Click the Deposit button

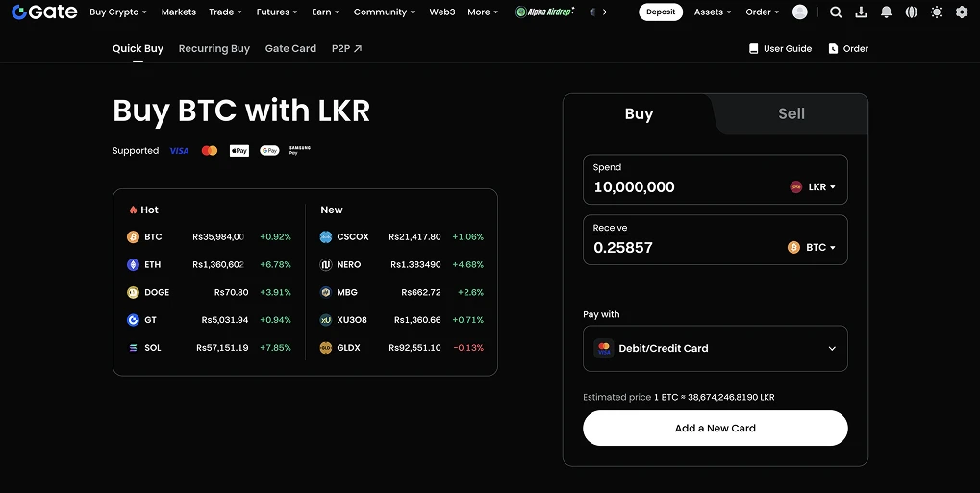(661, 12)
